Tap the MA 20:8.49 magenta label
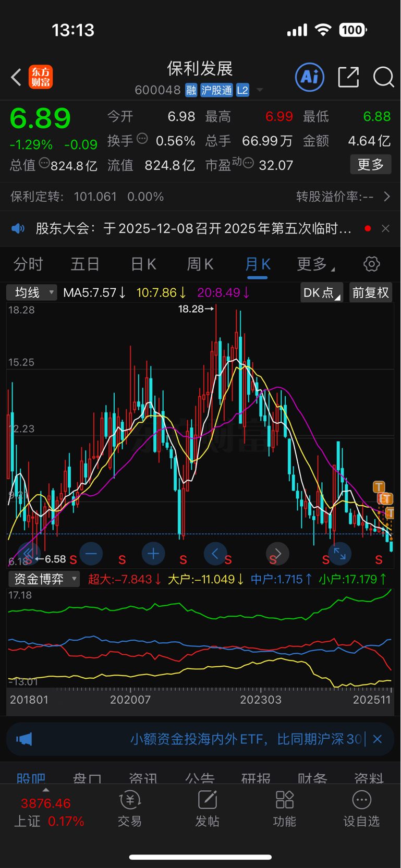This screenshot has height=868, width=401. (x=223, y=292)
